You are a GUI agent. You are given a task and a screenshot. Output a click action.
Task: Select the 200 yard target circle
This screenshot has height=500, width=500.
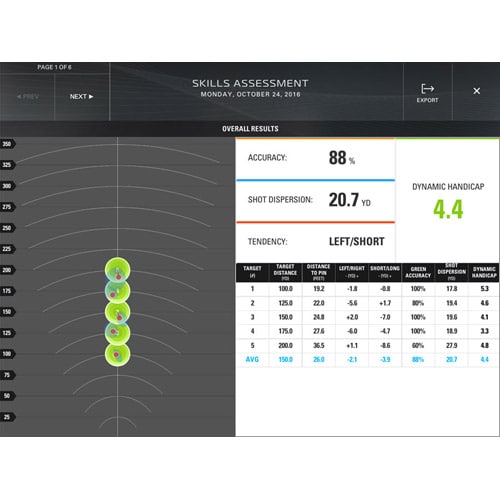118,270
